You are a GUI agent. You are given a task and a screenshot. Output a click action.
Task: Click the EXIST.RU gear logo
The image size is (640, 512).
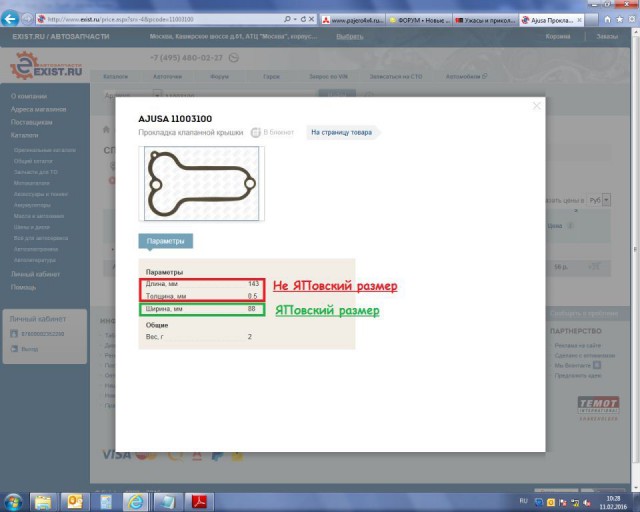(x=23, y=66)
